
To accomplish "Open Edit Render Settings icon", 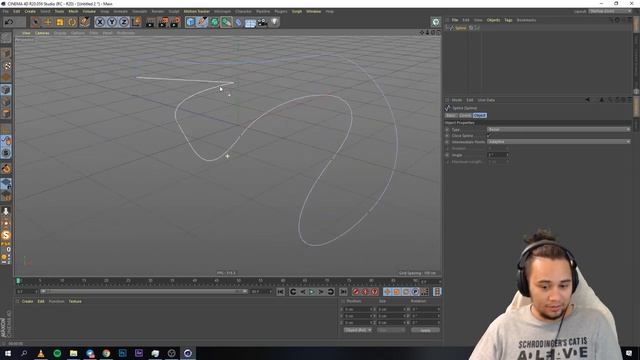I will pyautogui.click(x=176, y=22).
